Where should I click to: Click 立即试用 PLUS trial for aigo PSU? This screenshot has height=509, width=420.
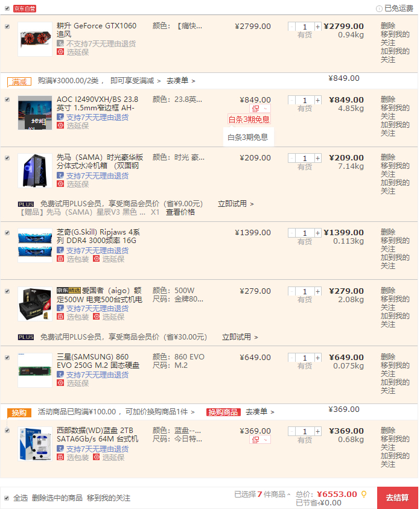[240, 337]
